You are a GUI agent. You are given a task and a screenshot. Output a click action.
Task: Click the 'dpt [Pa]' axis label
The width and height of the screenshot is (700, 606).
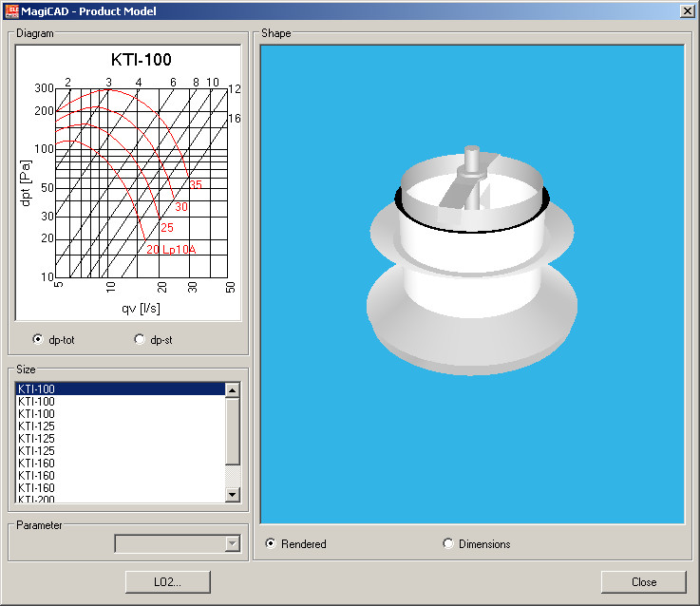click(x=26, y=183)
